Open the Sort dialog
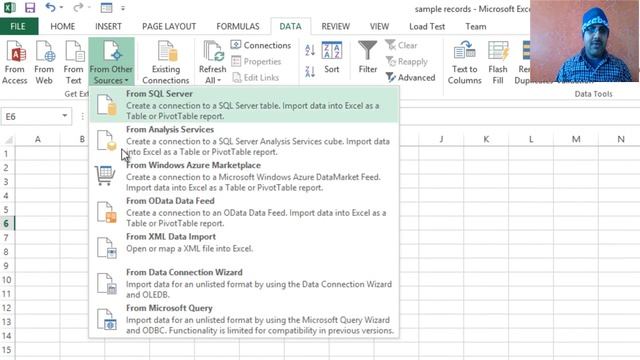Screen dimensions: 640x360 332,57
